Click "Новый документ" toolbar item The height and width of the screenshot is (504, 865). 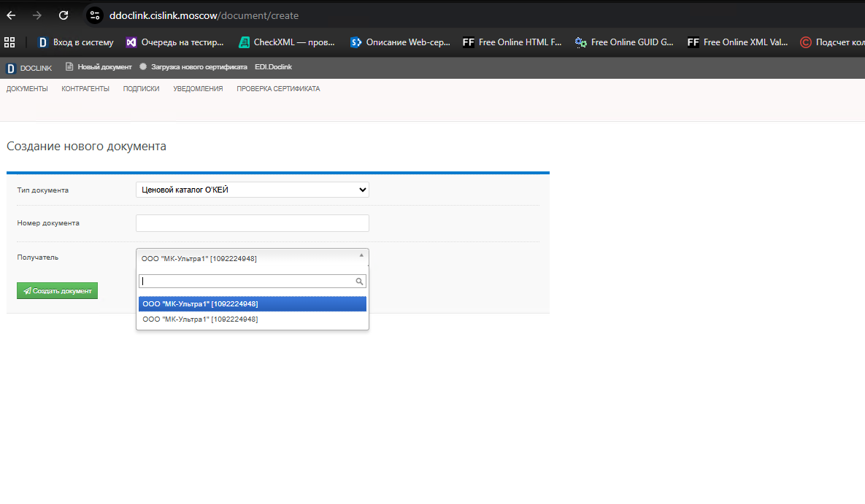(99, 66)
